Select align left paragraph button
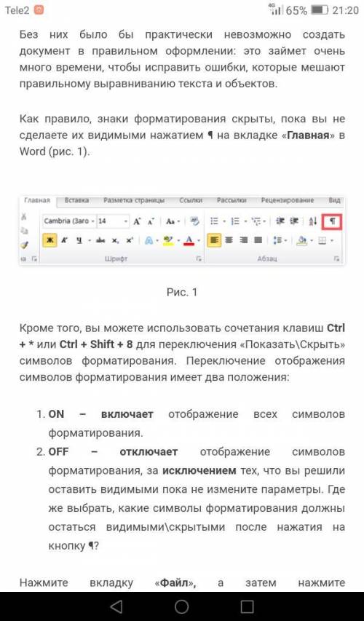This screenshot has width=364, height=621. pyautogui.click(x=214, y=240)
